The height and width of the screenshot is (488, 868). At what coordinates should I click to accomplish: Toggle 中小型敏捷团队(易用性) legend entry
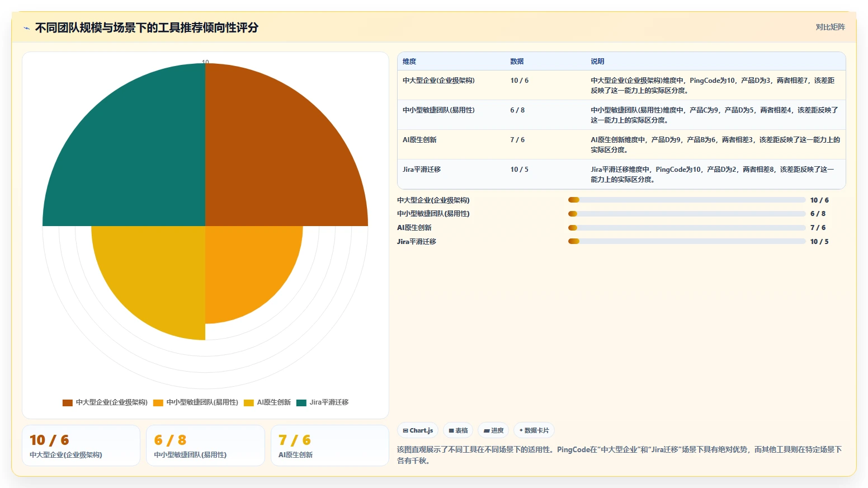click(196, 402)
